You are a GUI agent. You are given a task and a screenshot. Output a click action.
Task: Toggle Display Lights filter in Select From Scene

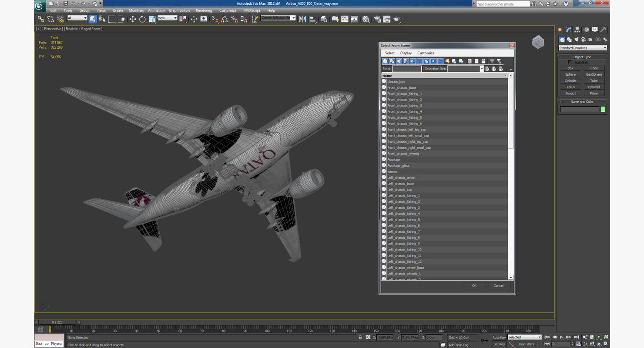coord(399,61)
